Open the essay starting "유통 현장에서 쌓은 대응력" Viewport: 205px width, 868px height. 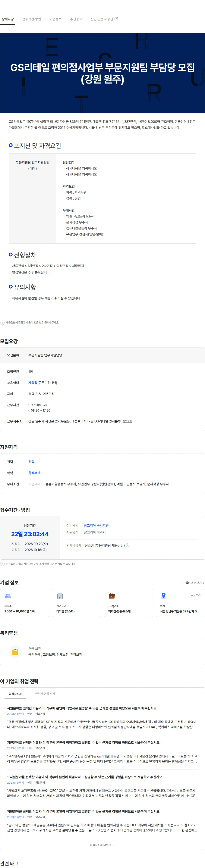pos(102,724)
